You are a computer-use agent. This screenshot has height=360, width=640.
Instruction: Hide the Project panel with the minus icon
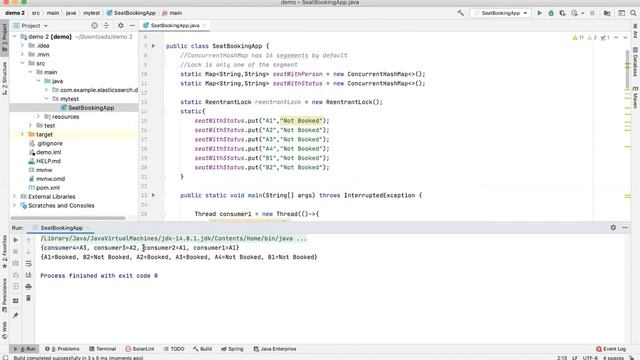coord(132,25)
